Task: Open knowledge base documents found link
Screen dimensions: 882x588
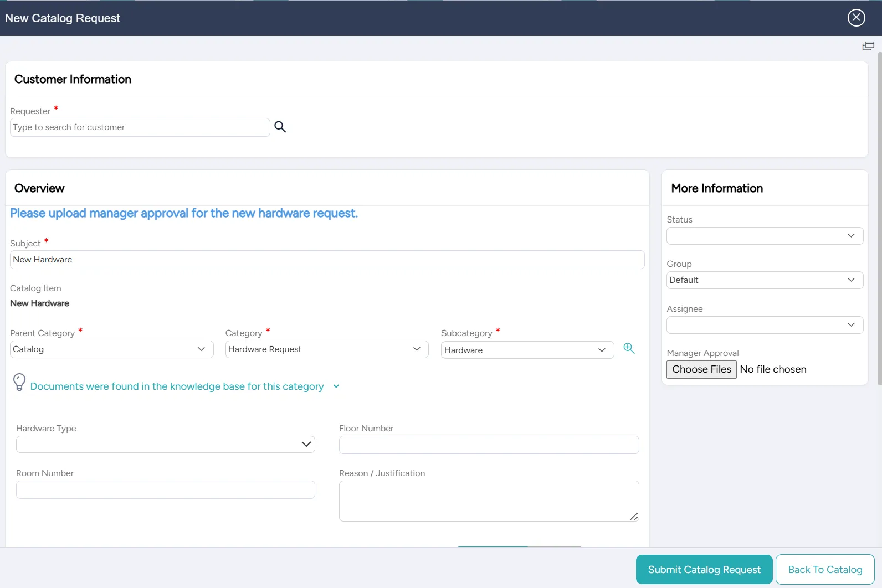Action: [177, 386]
